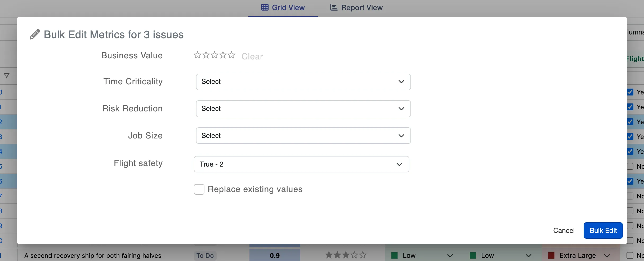
Task: Click the Report View chart icon
Action: coord(334,7)
